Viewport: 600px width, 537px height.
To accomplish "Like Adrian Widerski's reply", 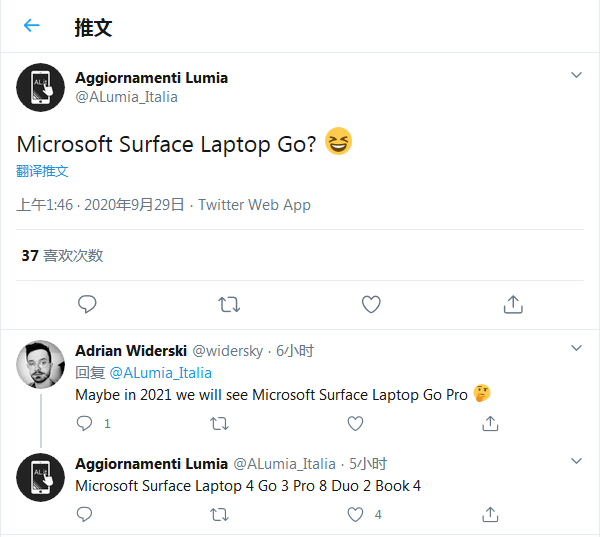I will coord(355,423).
